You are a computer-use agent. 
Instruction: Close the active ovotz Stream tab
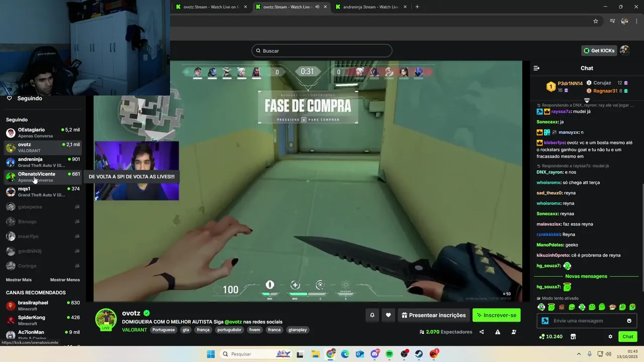[326, 7]
